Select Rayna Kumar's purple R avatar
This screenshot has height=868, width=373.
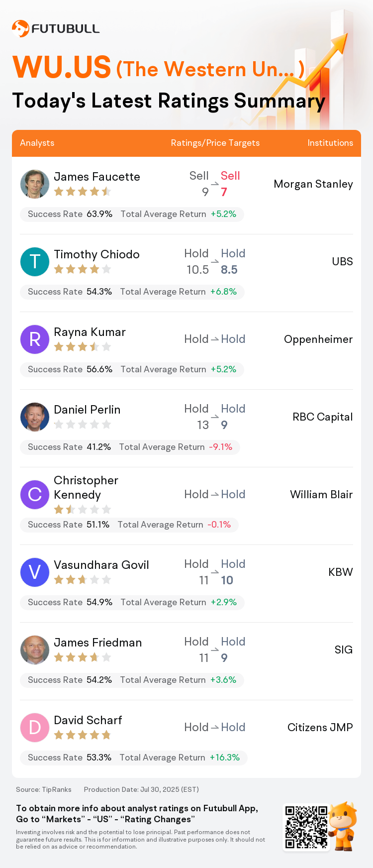click(35, 339)
